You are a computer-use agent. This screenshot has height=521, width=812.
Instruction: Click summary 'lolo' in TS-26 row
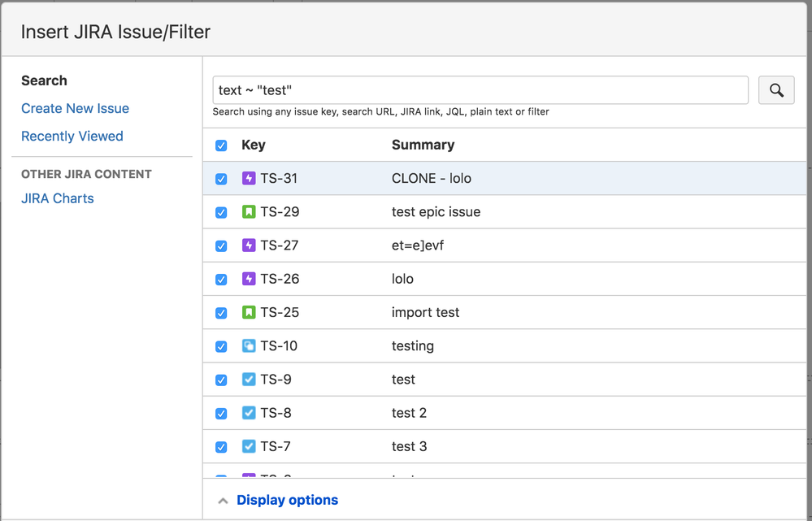pos(402,279)
